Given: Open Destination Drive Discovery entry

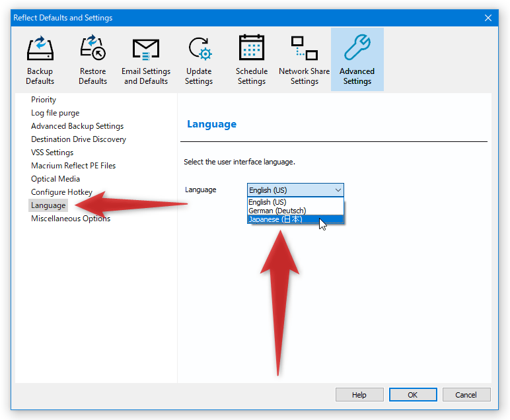Looking at the screenshot, I should (x=79, y=139).
